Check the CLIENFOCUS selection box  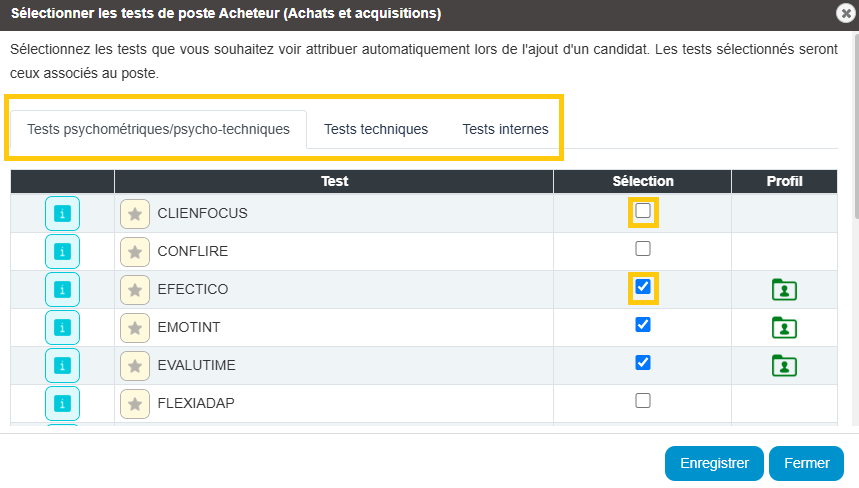click(643, 211)
